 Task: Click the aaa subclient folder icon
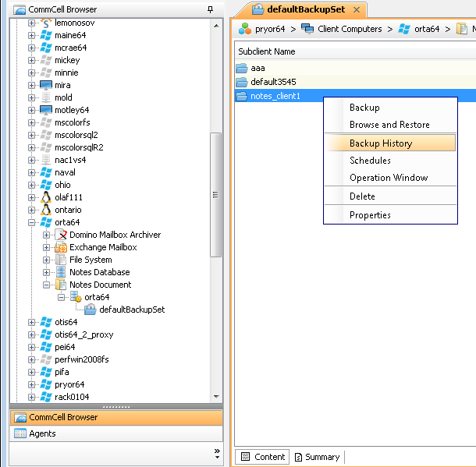242,68
